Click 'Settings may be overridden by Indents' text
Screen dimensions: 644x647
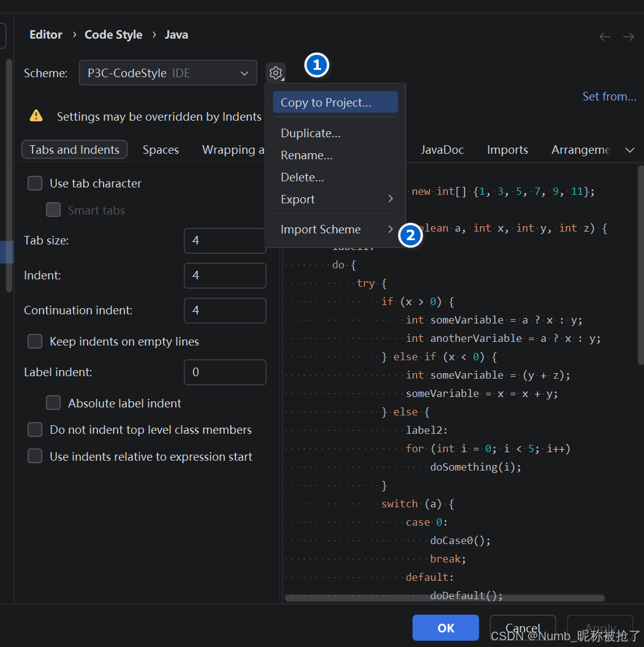(x=159, y=117)
